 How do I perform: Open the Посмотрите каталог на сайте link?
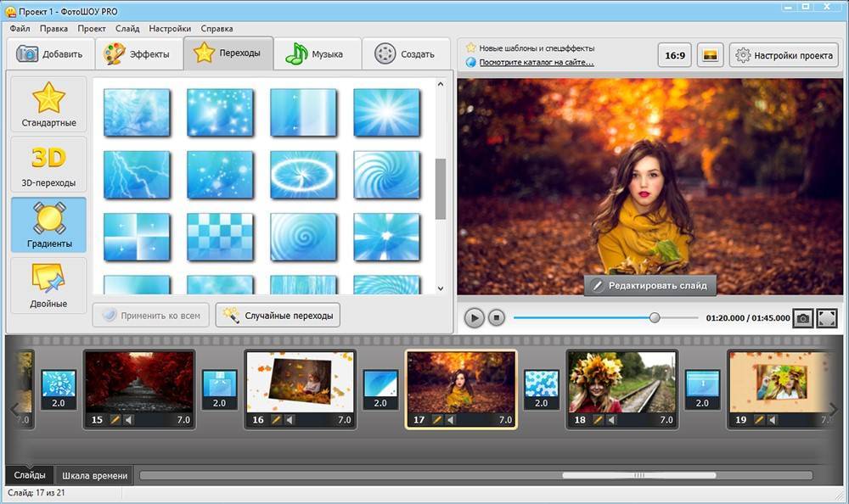coord(536,62)
